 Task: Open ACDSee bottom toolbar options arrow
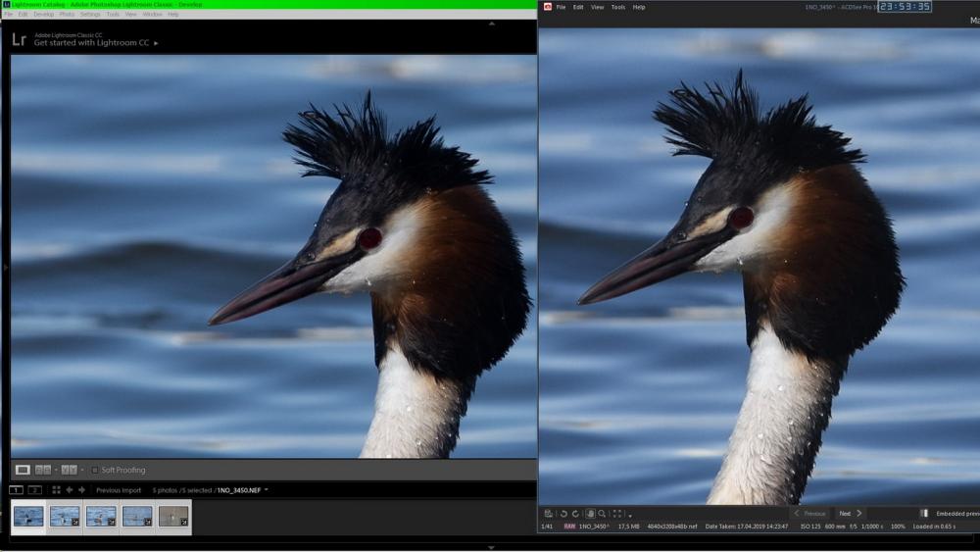[629, 515]
